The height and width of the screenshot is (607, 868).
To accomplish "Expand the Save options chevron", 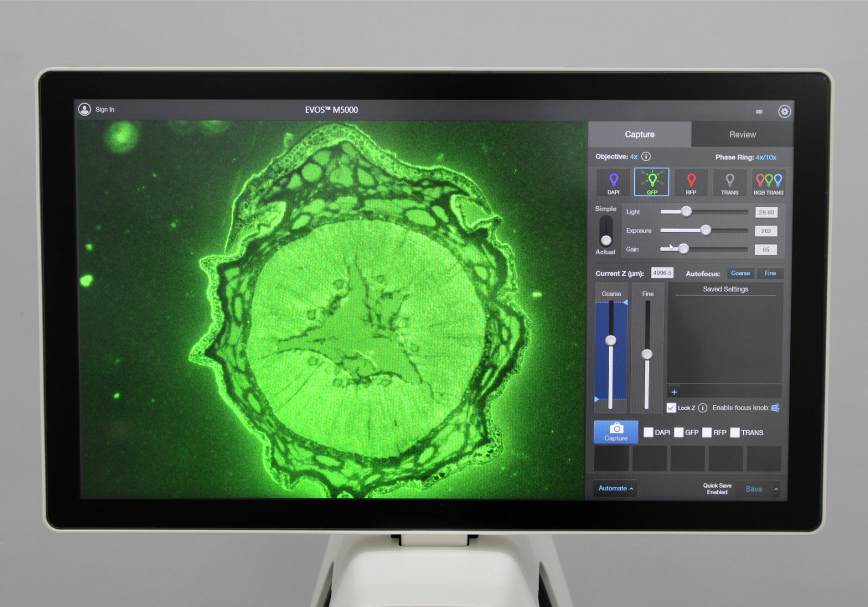I will 776,489.
